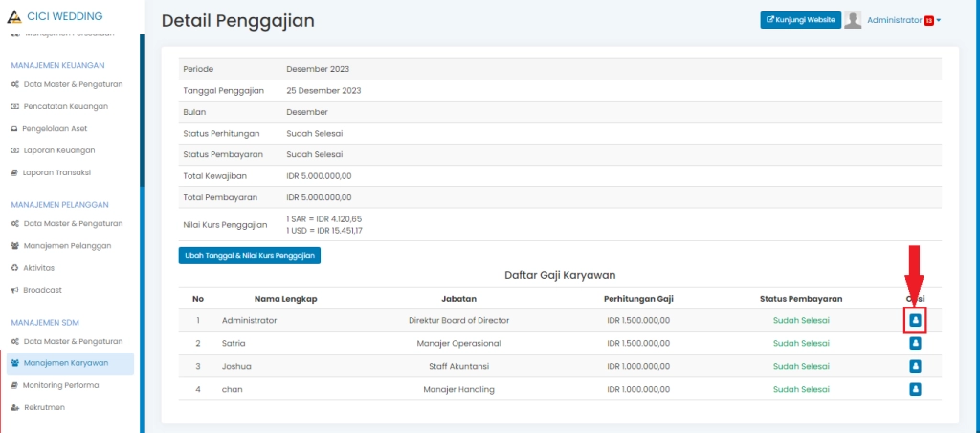
Task: Open Manajemen Pelanggan sidebar item
Action: pos(67,245)
